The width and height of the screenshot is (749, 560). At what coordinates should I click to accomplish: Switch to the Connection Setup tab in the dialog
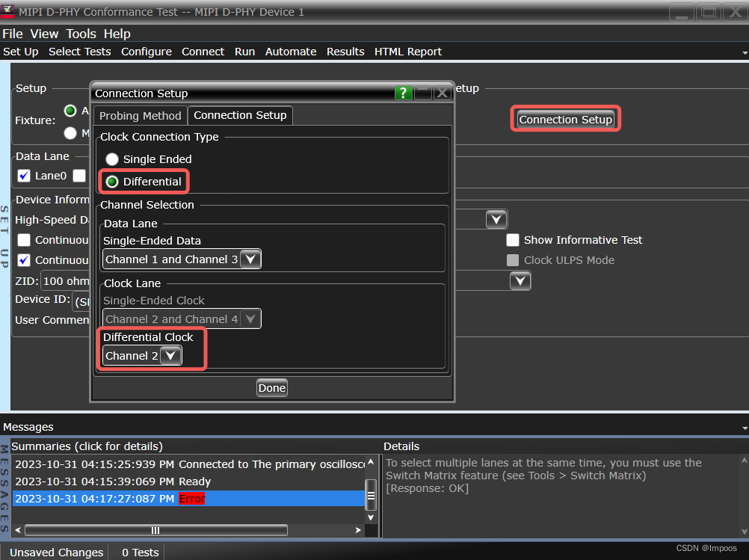click(x=239, y=115)
